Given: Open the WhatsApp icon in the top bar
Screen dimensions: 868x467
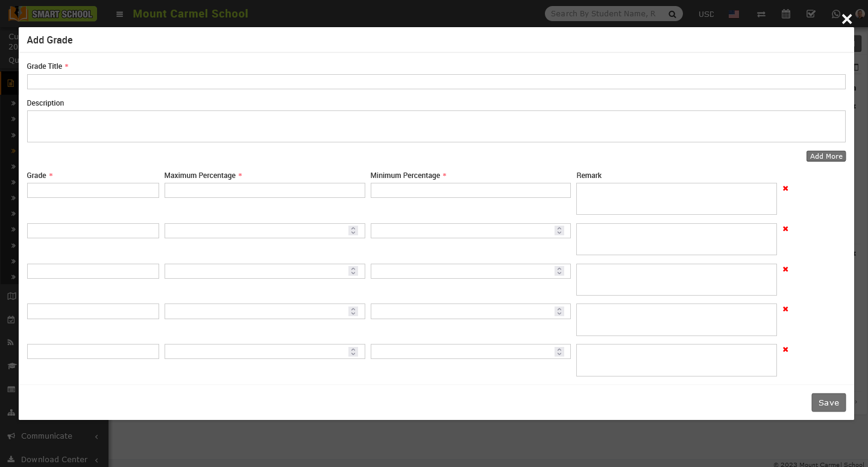Looking at the screenshot, I should (836, 13).
